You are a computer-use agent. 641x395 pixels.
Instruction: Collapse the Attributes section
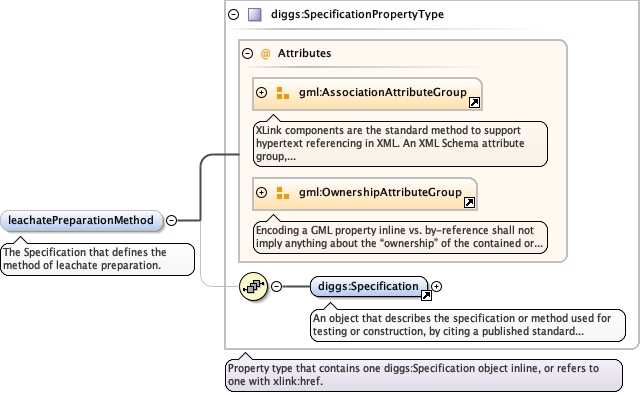247,53
